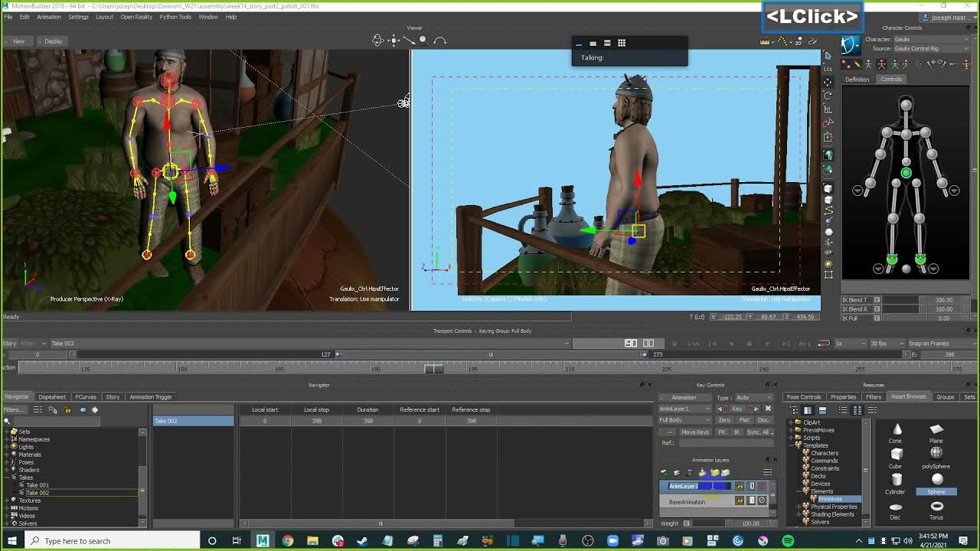Viewport: 980px width, 551px height.
Task: Toggle mute on BaseAnimation layer
Action: (x=762, y=500)
